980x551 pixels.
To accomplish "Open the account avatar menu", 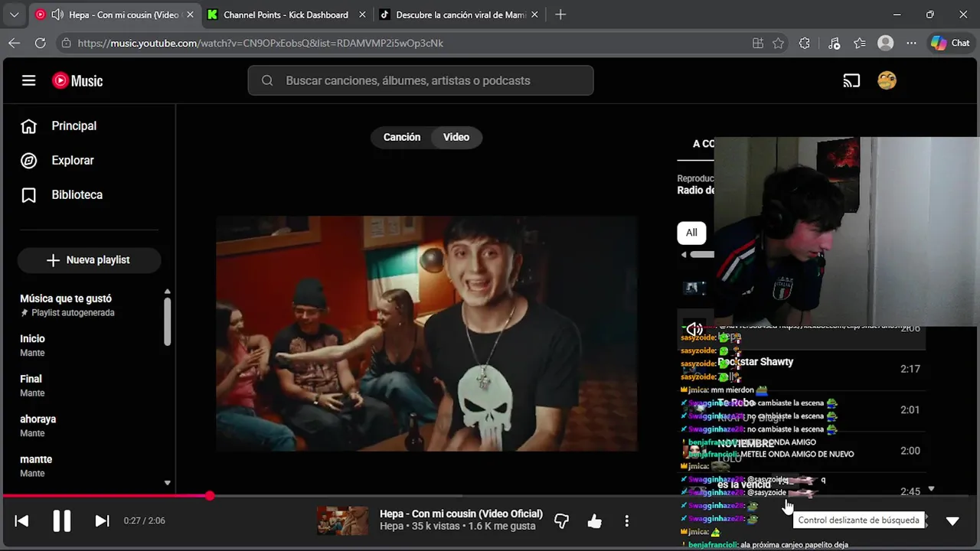I will (887, 80).
